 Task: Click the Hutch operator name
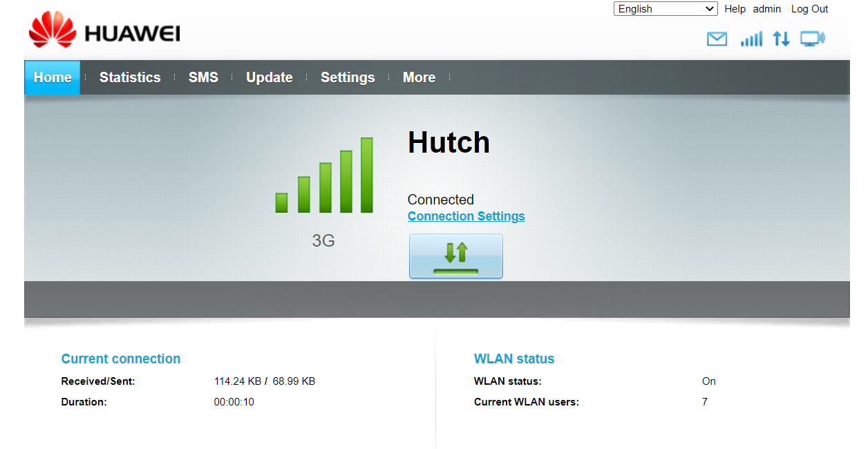click(x=449, y=142)
